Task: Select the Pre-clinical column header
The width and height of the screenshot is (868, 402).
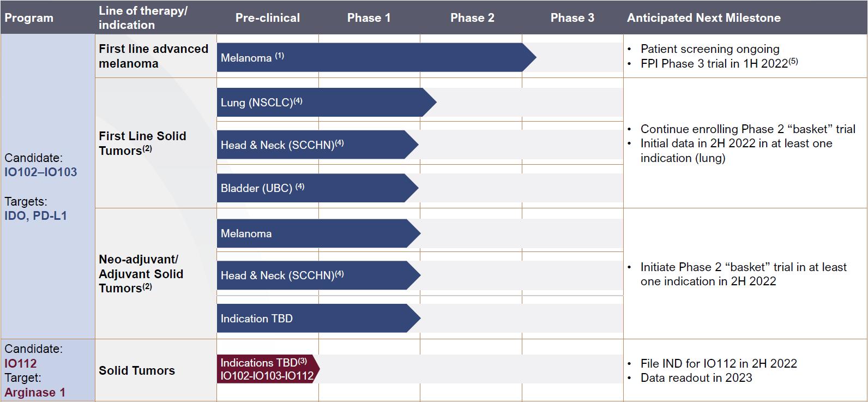Action: [x=267, y=18]
